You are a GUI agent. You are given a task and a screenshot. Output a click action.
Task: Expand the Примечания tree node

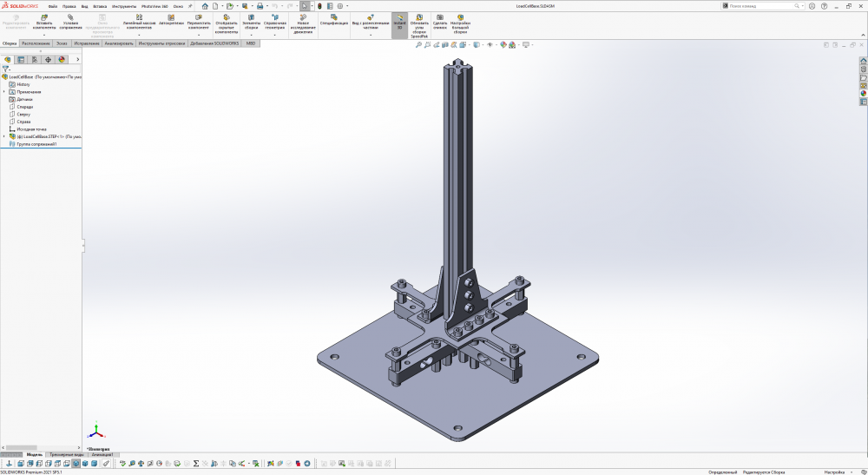click(4, 92)
